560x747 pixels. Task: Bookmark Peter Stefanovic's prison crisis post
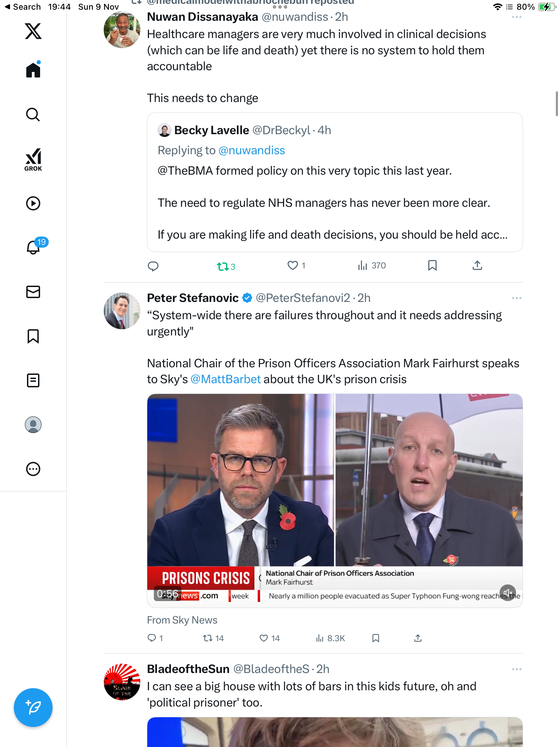376,638
